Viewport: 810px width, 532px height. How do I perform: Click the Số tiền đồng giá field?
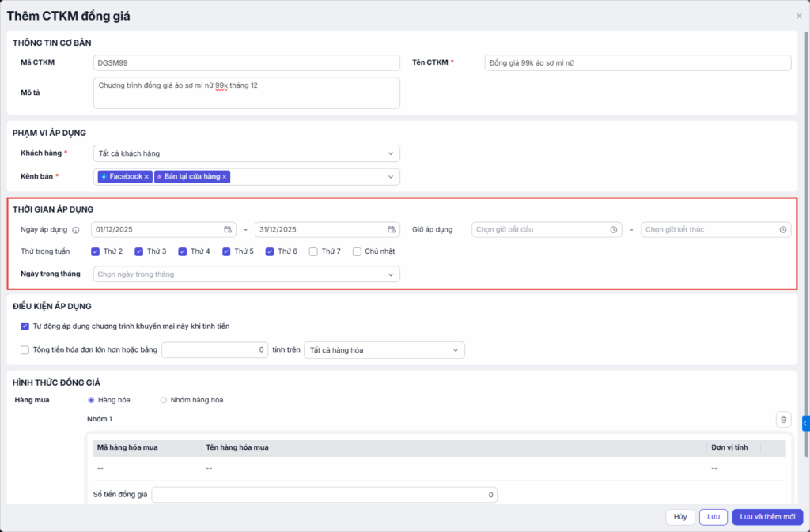[x=324, y=495]
